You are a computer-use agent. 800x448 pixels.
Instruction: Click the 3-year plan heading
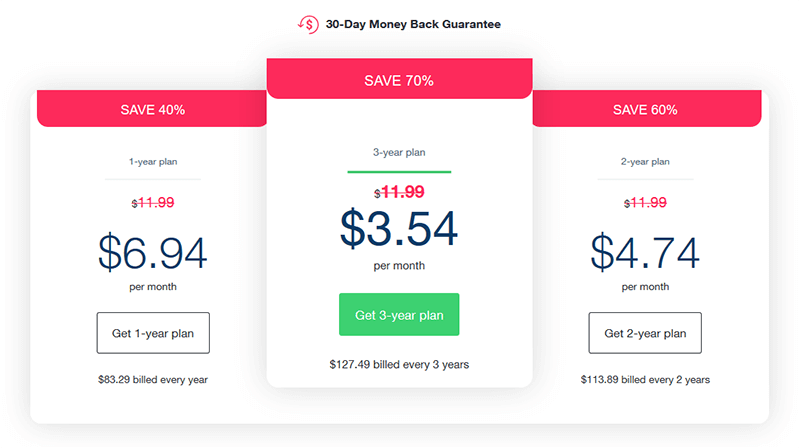click(x=399, y=152)
